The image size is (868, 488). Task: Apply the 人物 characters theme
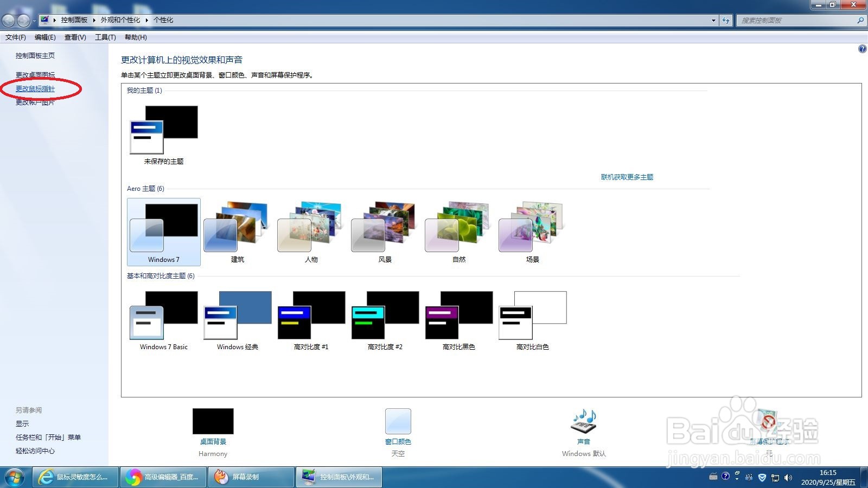(x=311, y=232)
